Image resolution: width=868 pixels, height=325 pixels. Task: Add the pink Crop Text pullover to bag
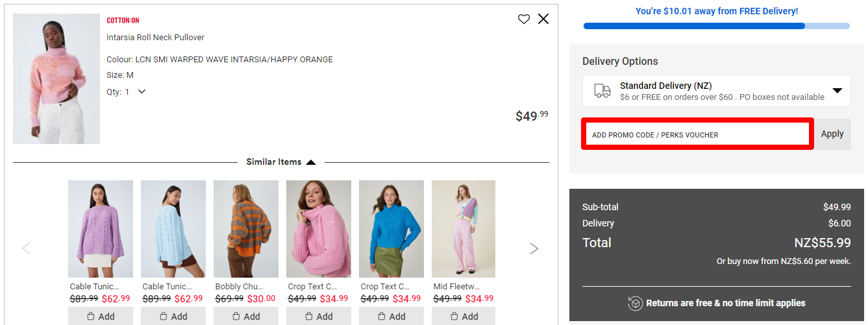click(x=319, y=317)
